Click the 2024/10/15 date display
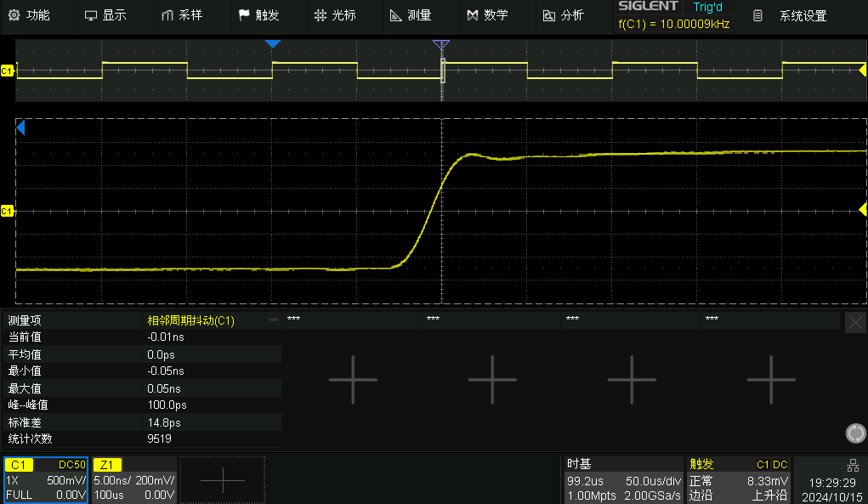The image size is (868, 504). pyautogui.click(x=832, y=497)
